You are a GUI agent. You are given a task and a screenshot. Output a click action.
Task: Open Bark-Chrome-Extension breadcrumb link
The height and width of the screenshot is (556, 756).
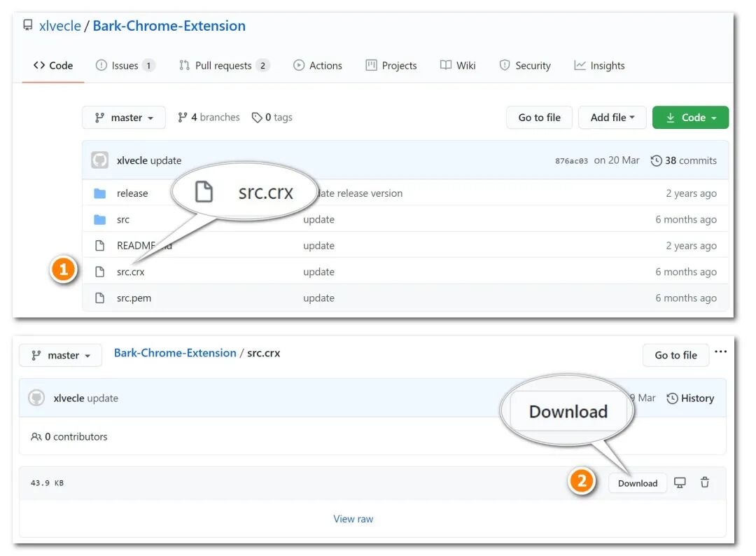tap(175, 353)
